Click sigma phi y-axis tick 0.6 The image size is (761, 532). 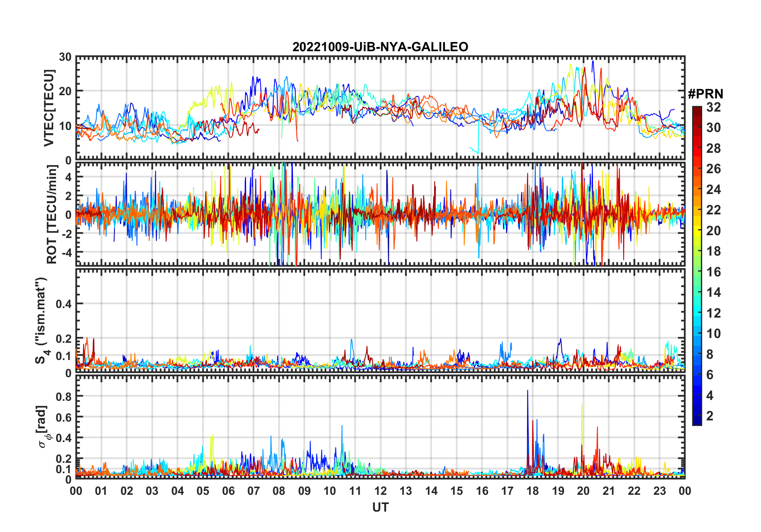pos(63,418)
